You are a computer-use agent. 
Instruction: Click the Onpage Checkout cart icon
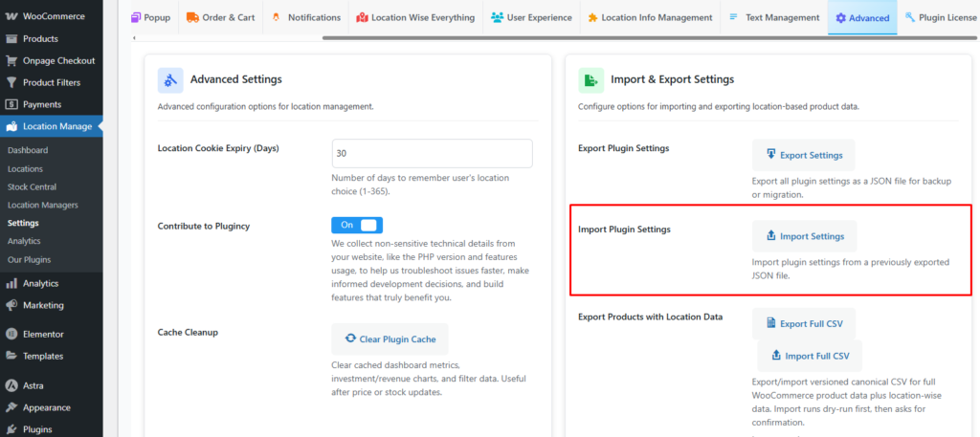11,60
